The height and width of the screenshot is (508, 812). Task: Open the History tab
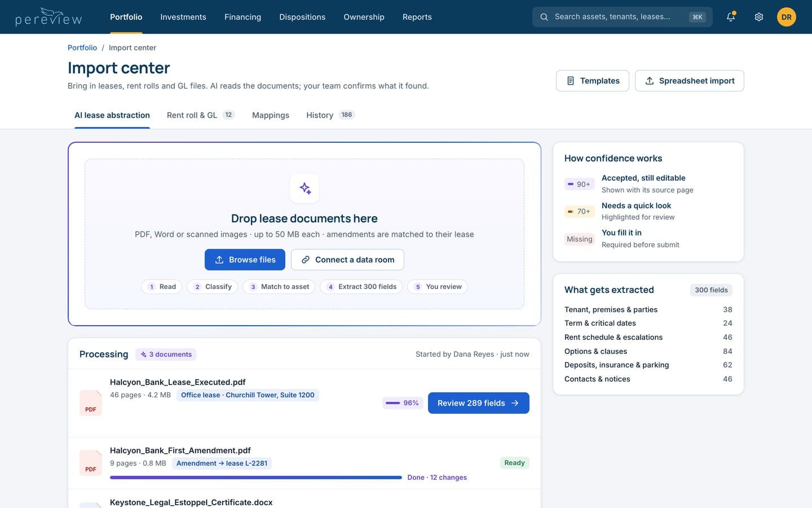tap(330, 115)
